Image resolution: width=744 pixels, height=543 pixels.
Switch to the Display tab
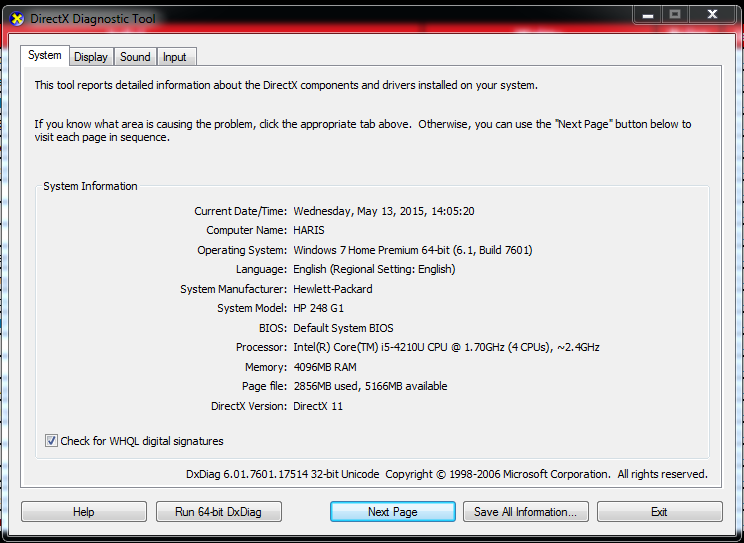[x=90, y=57]
